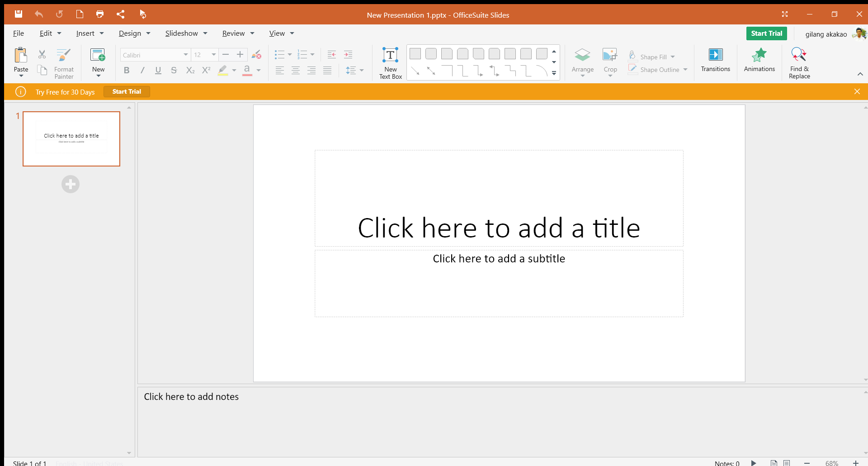
Task: Open the Insert menu
Action: tap(90, 33)
